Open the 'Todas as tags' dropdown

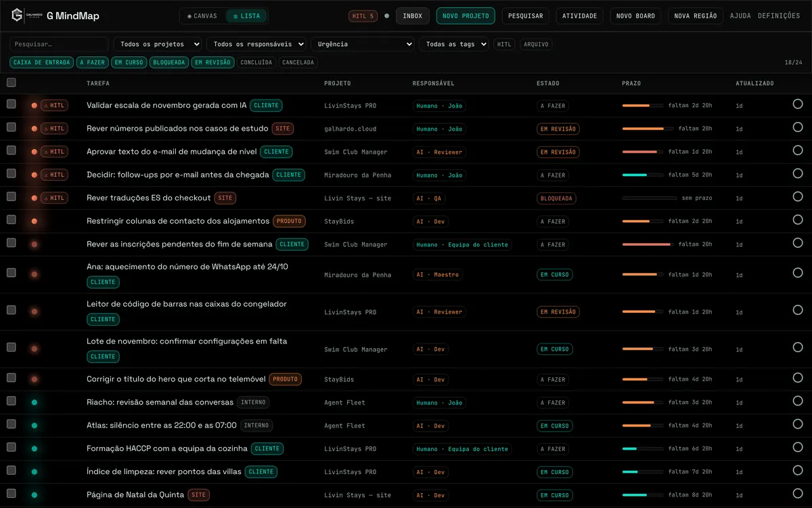click(x=453, y=44)
